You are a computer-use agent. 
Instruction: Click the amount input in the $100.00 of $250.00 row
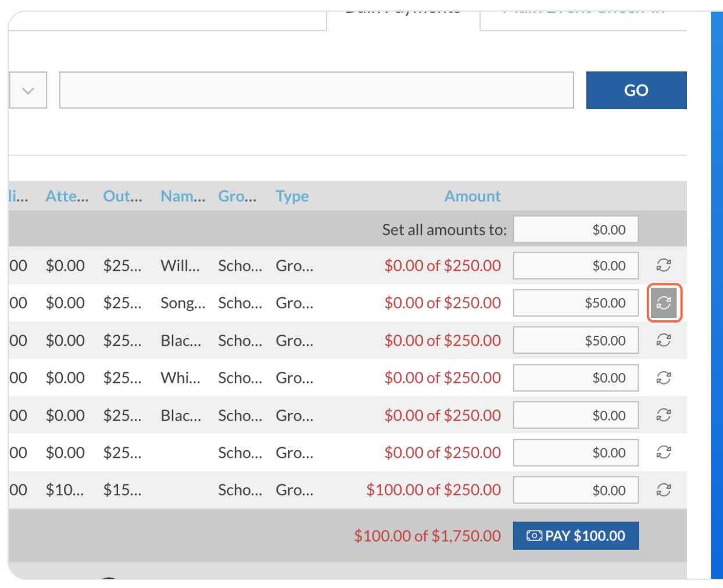click(x=576, y=490)
